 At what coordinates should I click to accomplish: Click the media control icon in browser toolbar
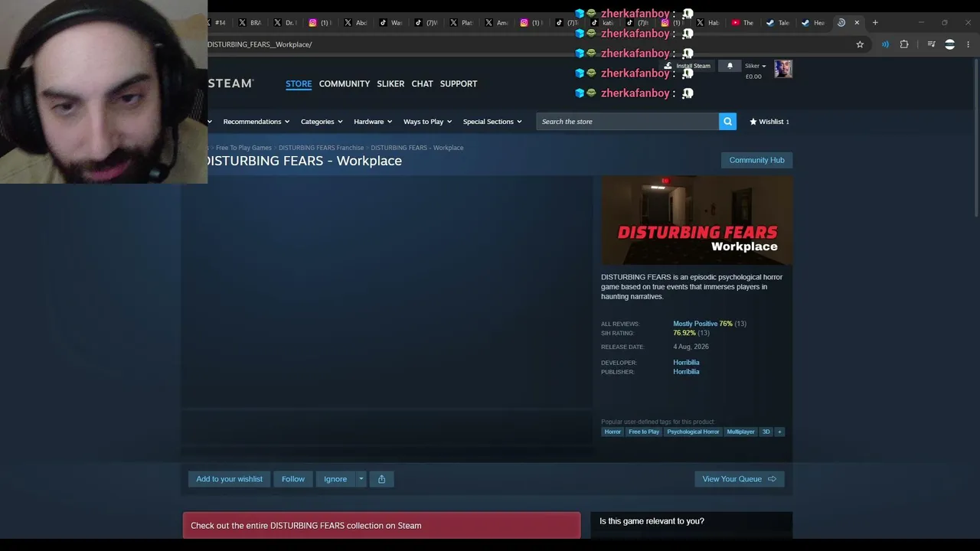pyautogui.click(x=931, y=44)
